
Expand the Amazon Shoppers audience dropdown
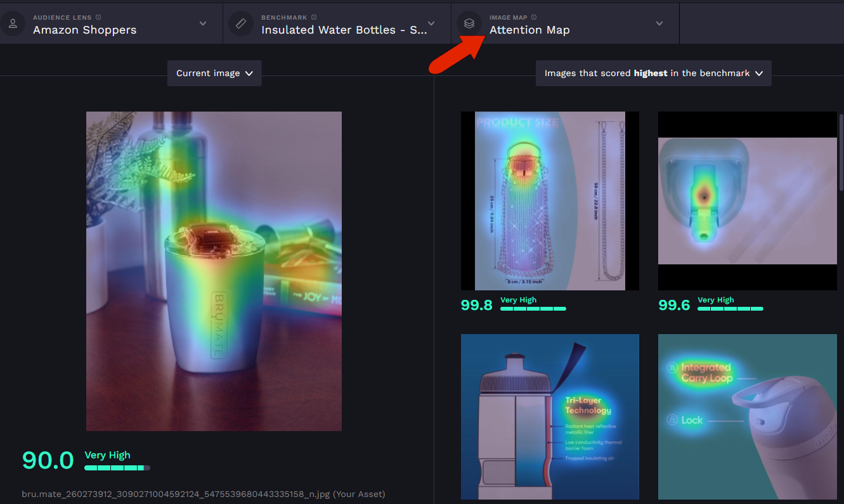(111, 23)
